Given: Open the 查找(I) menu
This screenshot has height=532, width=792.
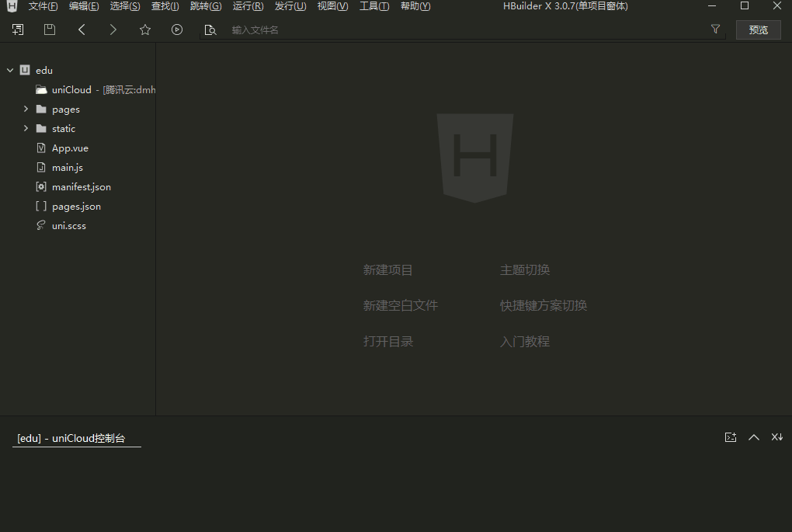Looking at the screenshot, I should [165, 6].
